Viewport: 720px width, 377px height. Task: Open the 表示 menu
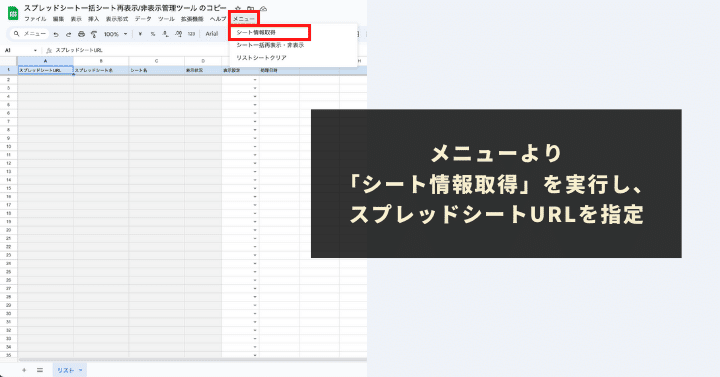pyautogui.click(x=76, y=19)
